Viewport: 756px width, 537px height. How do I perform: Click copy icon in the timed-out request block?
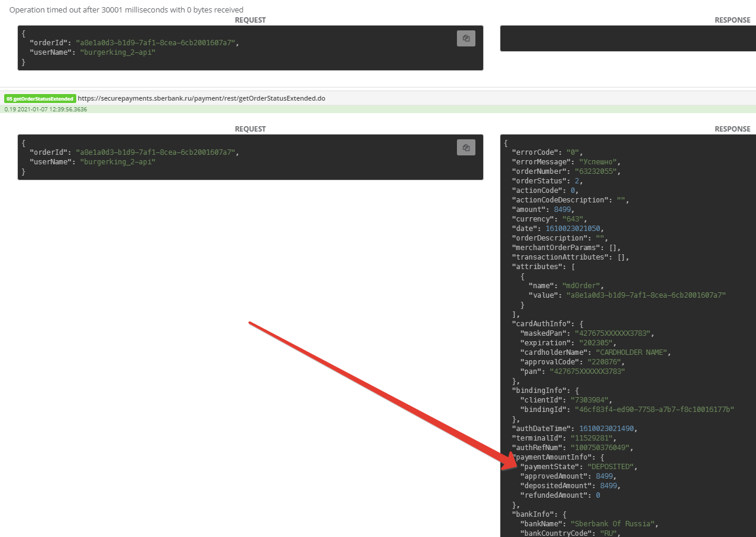pyautogui.click(x=466, y=38)
